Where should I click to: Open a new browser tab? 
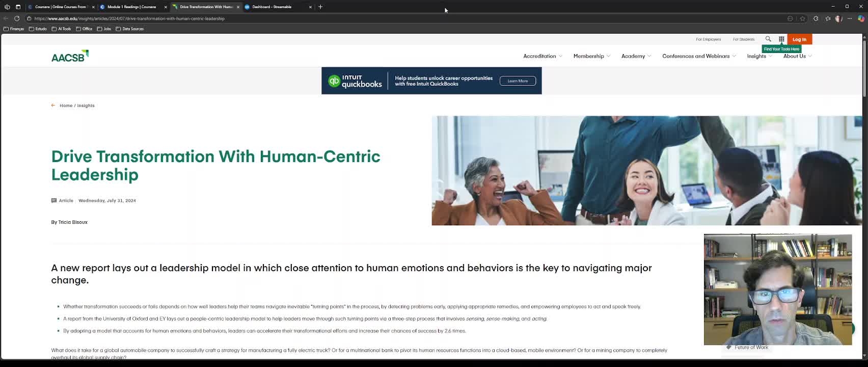pyautogui.click(x=320, y=7)
